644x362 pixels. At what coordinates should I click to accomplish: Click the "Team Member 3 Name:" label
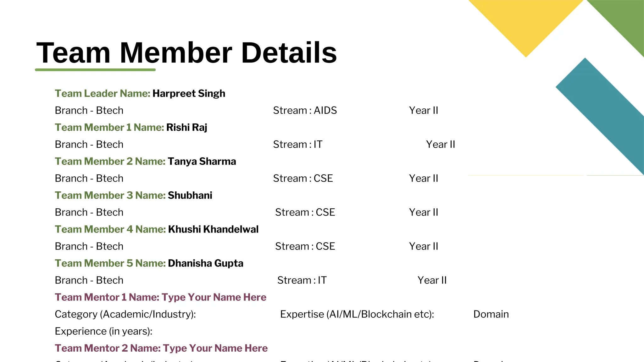pyautogui.click(x=110, y=195)
